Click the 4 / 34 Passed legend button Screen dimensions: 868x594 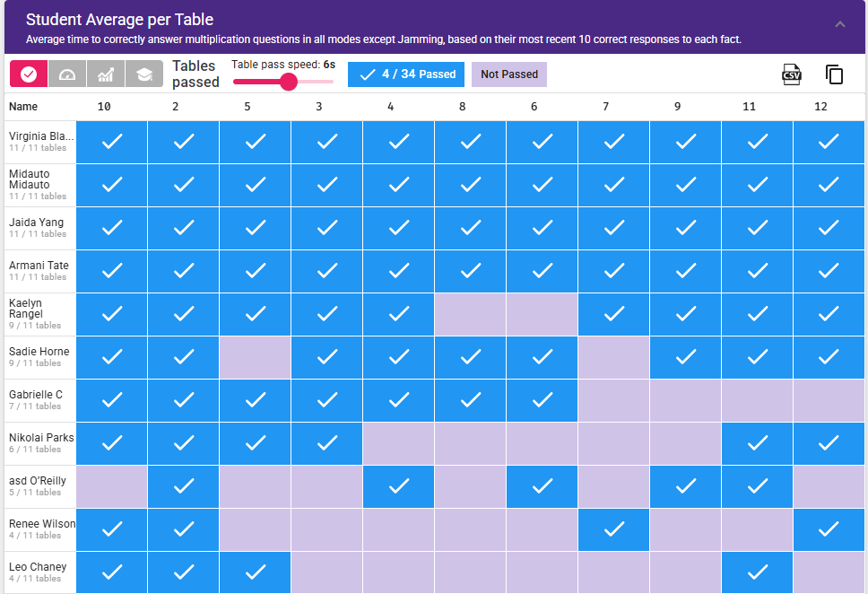coord(406,74)
